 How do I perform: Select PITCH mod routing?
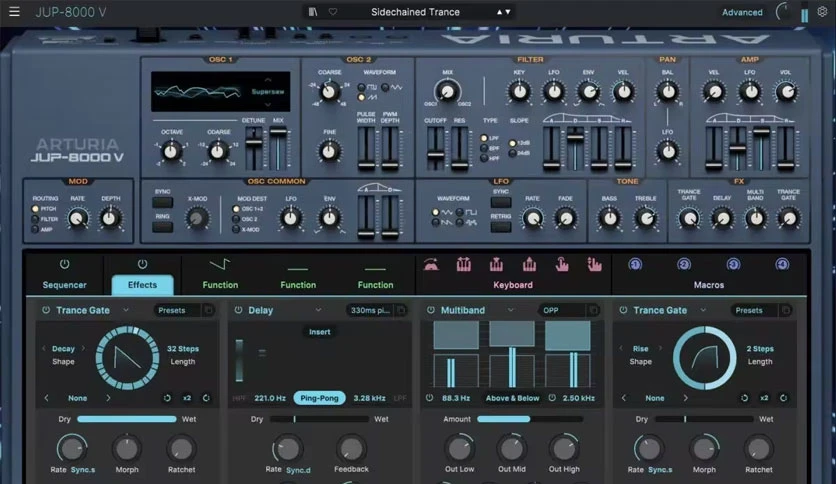tap(36, 209)
